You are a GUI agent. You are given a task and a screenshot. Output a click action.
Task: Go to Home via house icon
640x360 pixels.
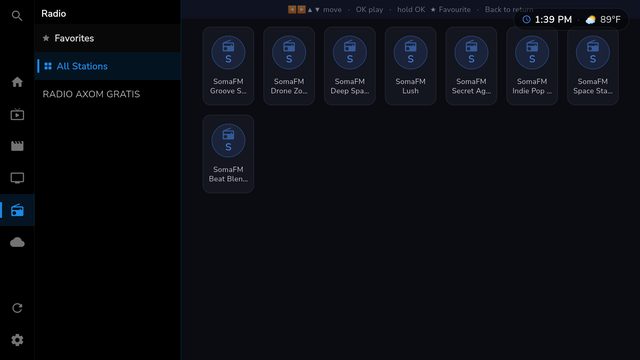click(x=17, y=82)
